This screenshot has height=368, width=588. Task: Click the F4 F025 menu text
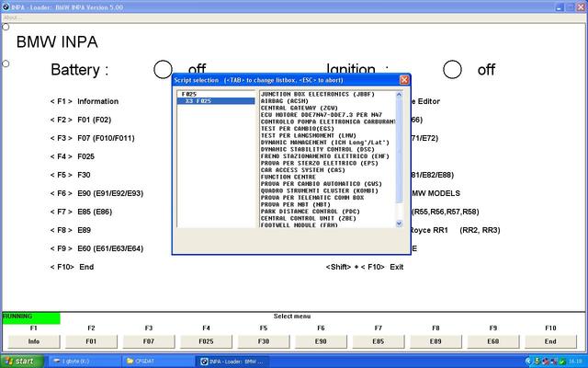point(73,156)
